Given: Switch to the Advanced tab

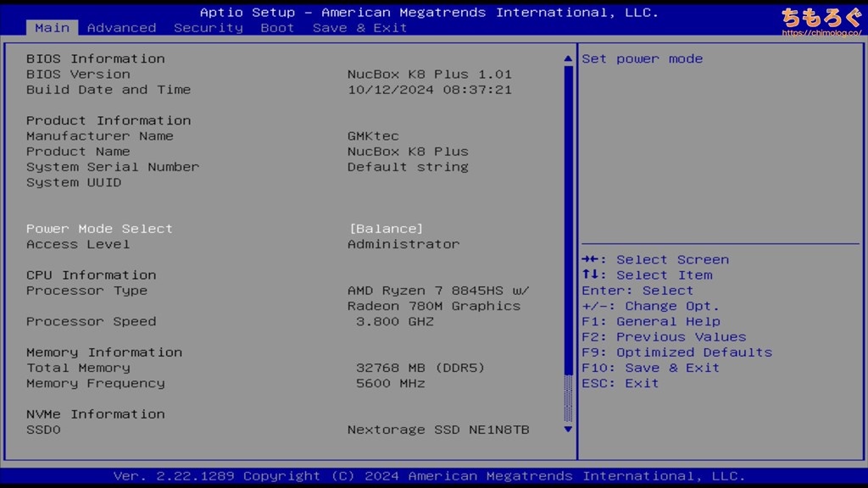Looking at the screenshot, I should (121, 28).
